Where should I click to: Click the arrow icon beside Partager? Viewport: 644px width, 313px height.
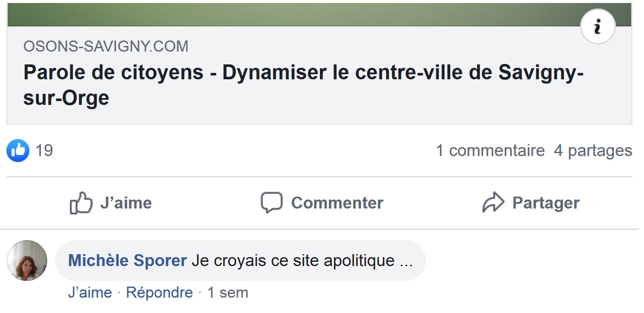click(x=493, y=203)
